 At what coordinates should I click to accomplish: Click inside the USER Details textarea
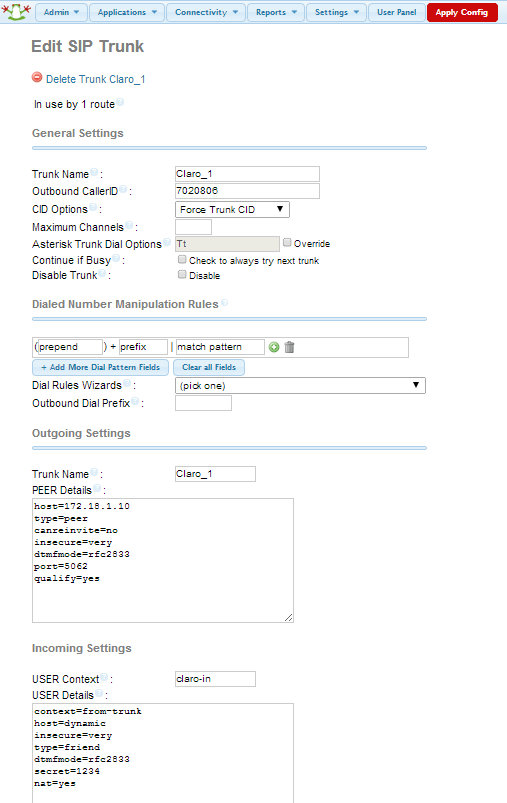(x=163, y=753)
